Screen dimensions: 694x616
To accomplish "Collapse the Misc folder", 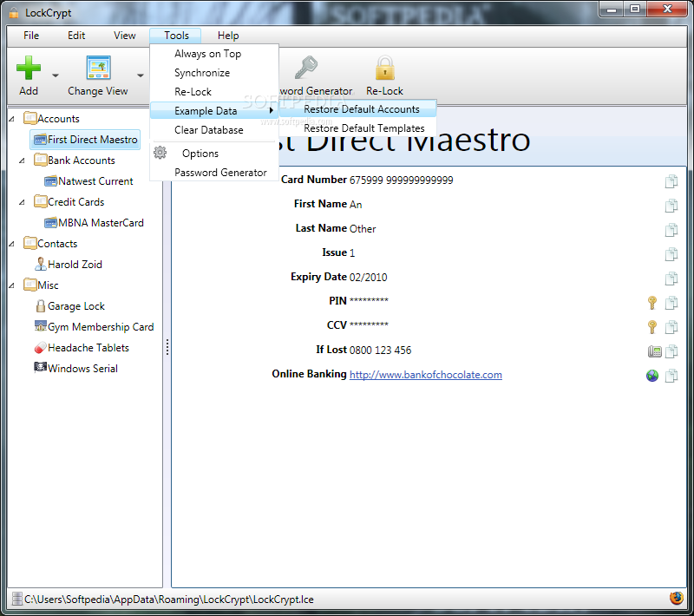I will (x=12, y=285).
